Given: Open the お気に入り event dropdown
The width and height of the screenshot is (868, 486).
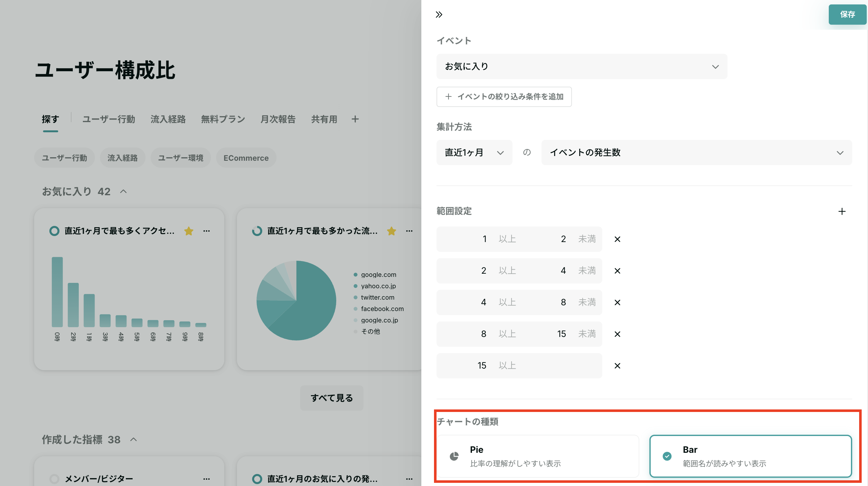Looking at the screenshot, I should pyautogui.click(x=582, y=66).
